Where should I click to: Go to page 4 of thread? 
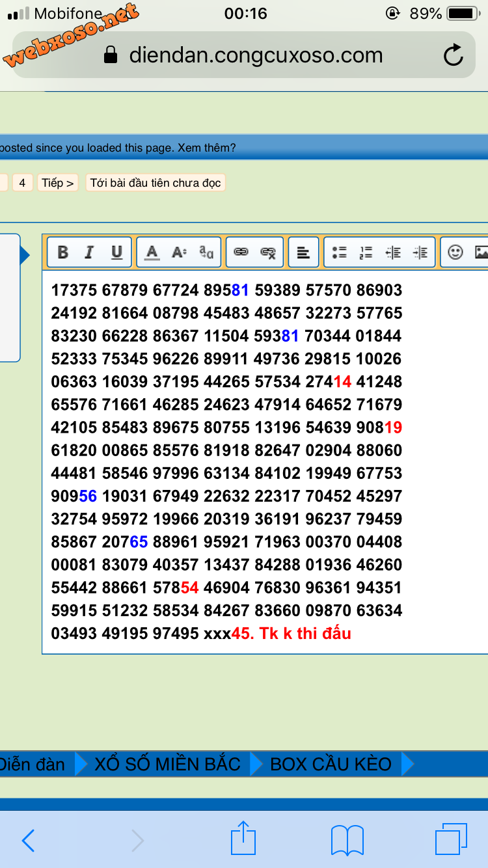coord(22,183)
